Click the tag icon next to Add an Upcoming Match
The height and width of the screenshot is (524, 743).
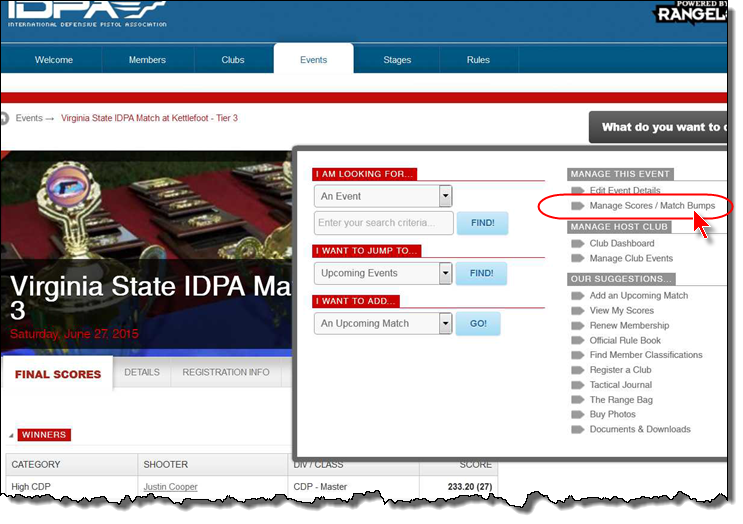[x=578, y=296]
